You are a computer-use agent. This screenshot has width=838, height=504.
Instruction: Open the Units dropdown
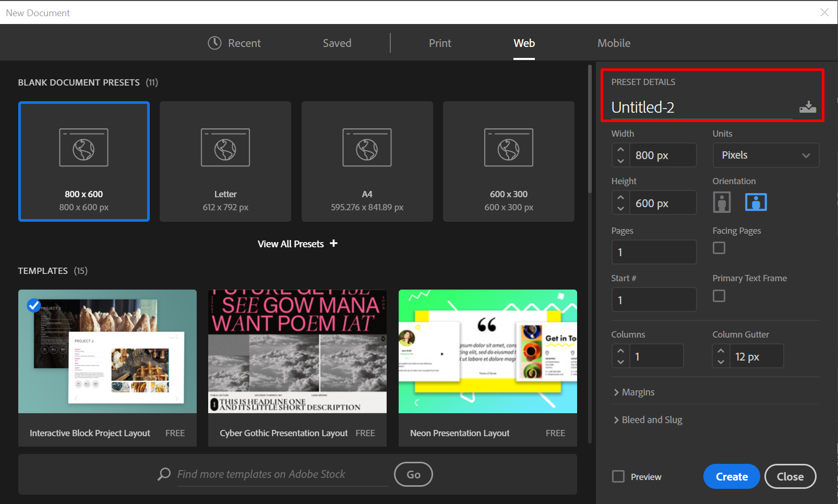coord(765,155)
